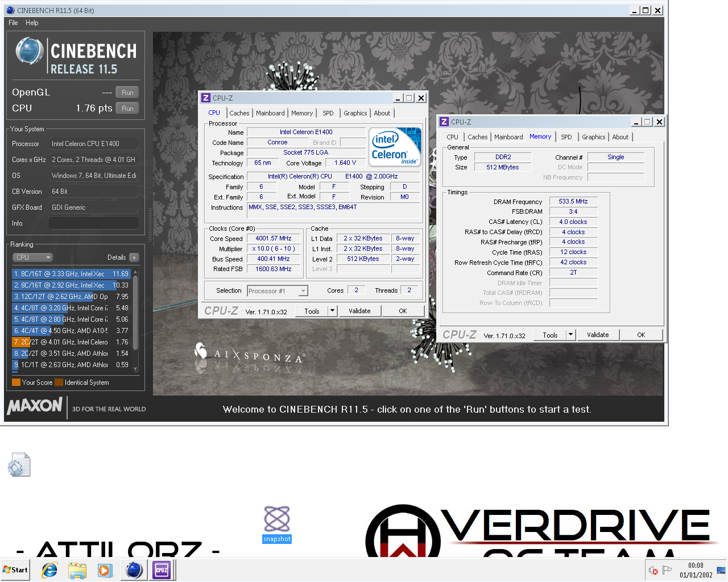Click Validate in CPU-Z CPU window
The image size is (728, 582).
(359, 311)
